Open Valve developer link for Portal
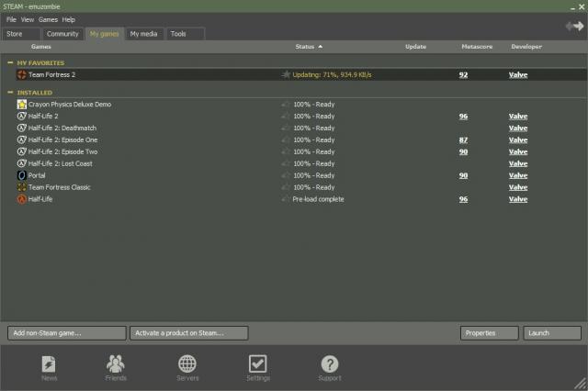The width and height of the screenshot is (588, 391). (x=518, y=175)
